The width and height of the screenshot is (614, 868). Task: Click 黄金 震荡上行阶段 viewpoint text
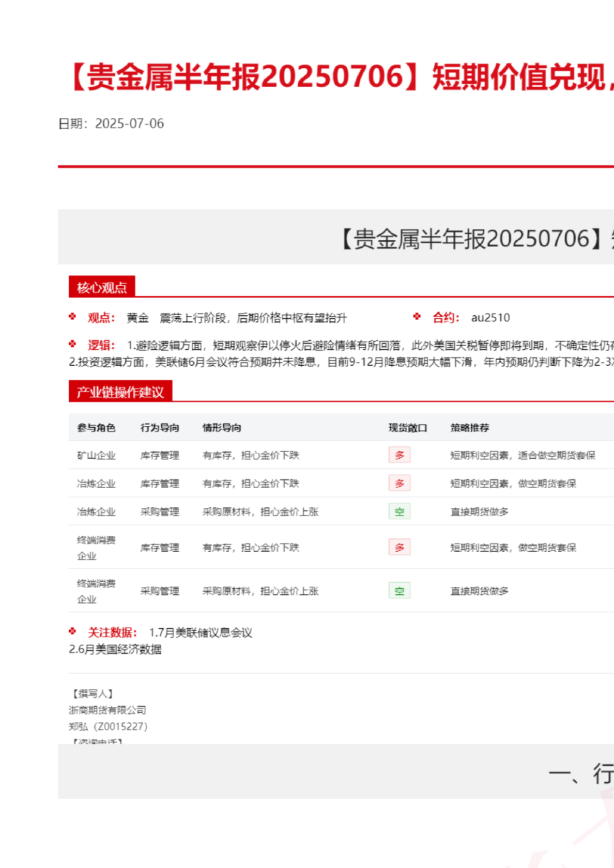[x=237, y=318]
